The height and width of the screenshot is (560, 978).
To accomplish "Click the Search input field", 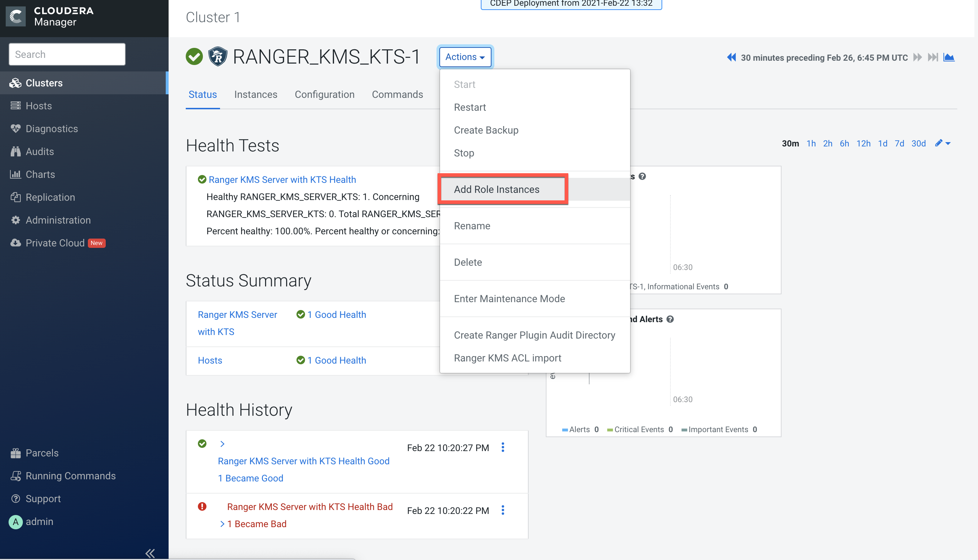I will point(67,54).
